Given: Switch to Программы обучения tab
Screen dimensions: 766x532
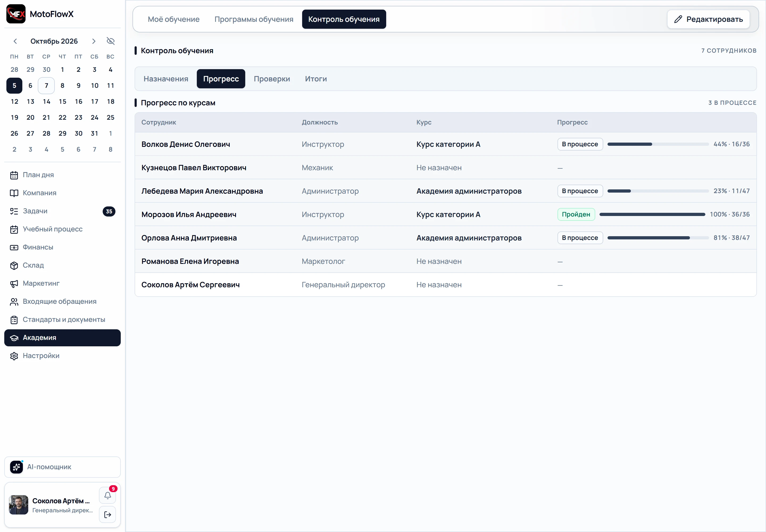Looking at the screenshot, I should (254, 19).
